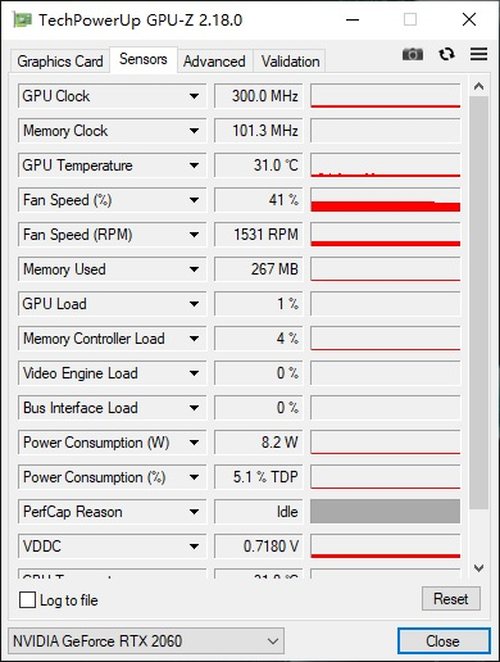Click the Close button

[443, 641]
